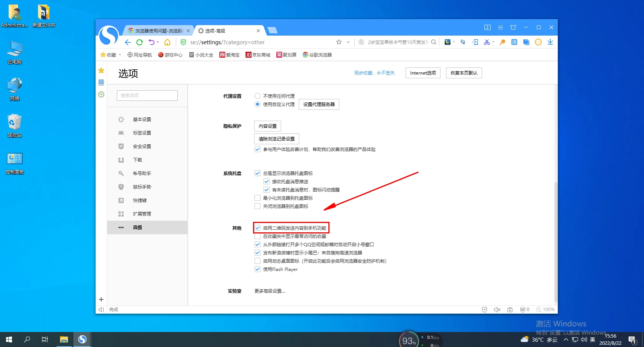
Task: Click the Internet选项 button
Action: [423, 73]
